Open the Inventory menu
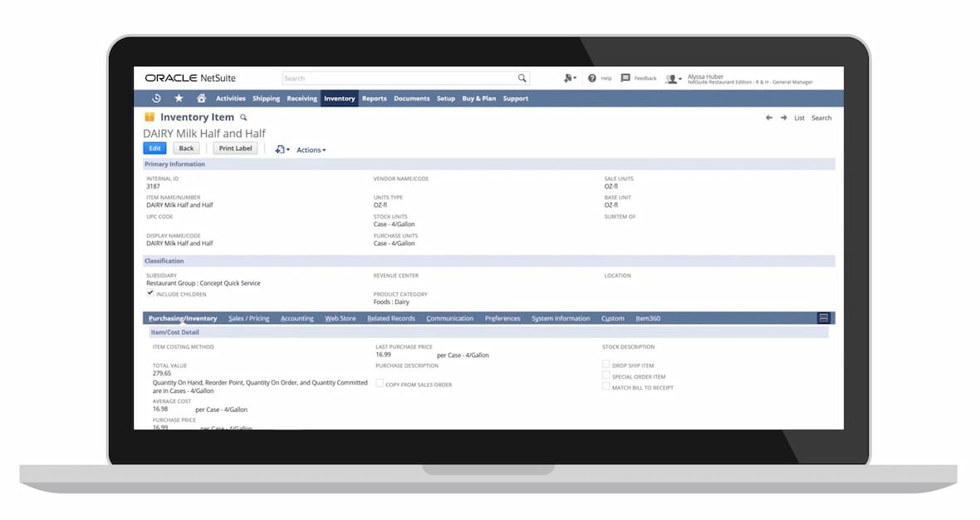 coord(340,98)
